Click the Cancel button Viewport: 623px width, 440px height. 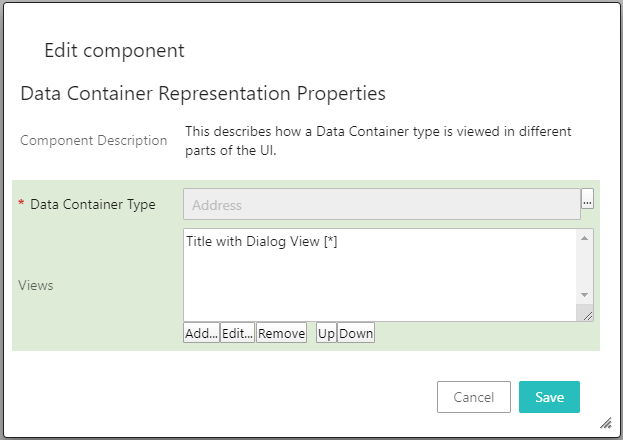coord(474,397)
